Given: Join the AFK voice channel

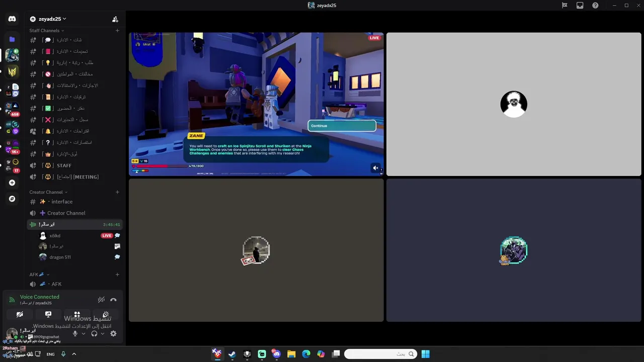Looking at the screenshot, I should [74, 284].
